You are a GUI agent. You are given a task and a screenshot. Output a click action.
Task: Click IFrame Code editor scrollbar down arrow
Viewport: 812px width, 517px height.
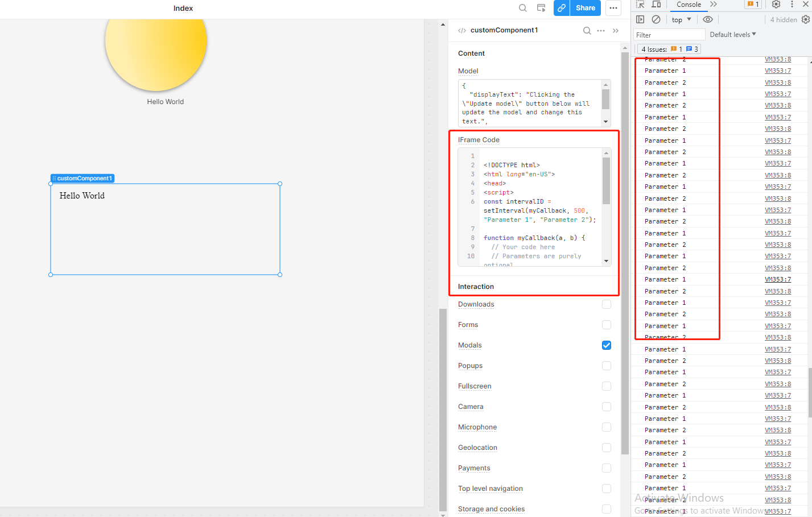point(606,261)
